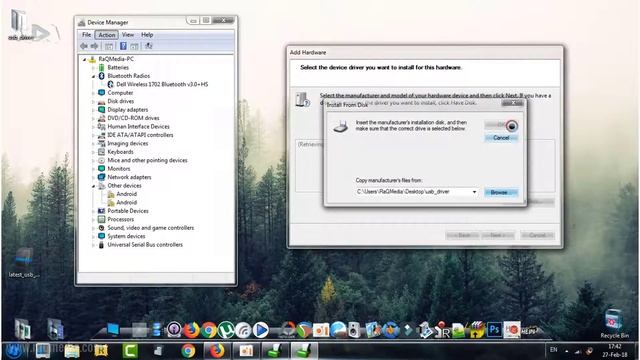Open the usb_driver folder desktop icon
Image resolution: width=640 pixels, height=360 pixels.
click(x=21, y=25)
